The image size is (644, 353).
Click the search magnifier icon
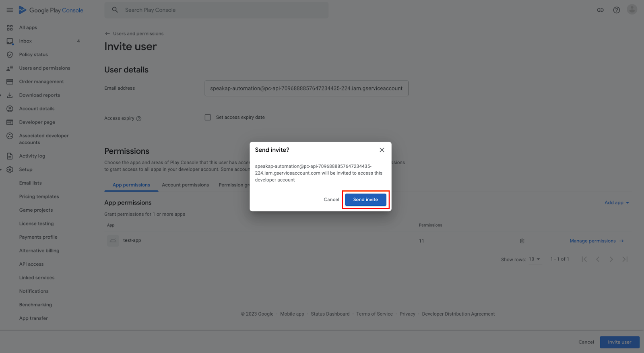click(x=115, y=10)
